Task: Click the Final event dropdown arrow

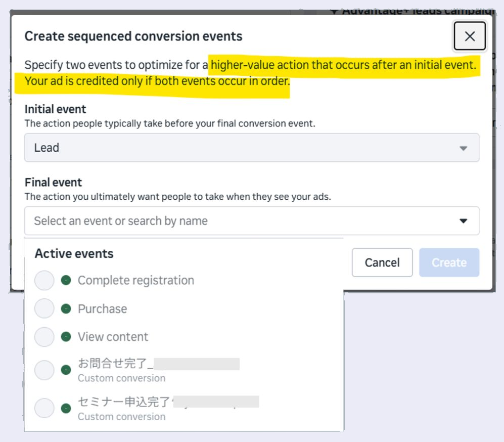Action: pyautogui.click(x=463, y=221)
